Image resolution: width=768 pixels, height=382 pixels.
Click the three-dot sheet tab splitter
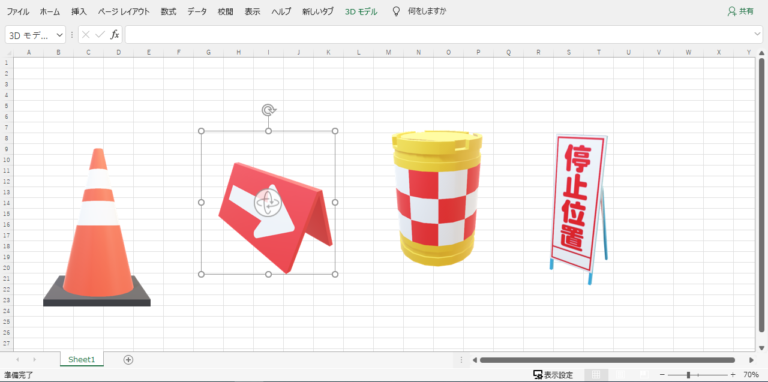(x=461, y=360)
